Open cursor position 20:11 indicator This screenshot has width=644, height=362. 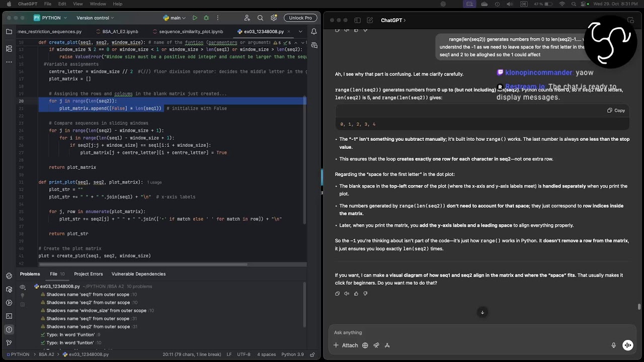click(192, 354)
